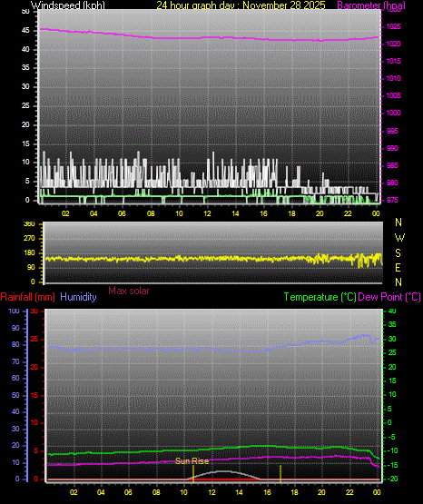Click the Barometer (hpa) axis title

[371, 5]
